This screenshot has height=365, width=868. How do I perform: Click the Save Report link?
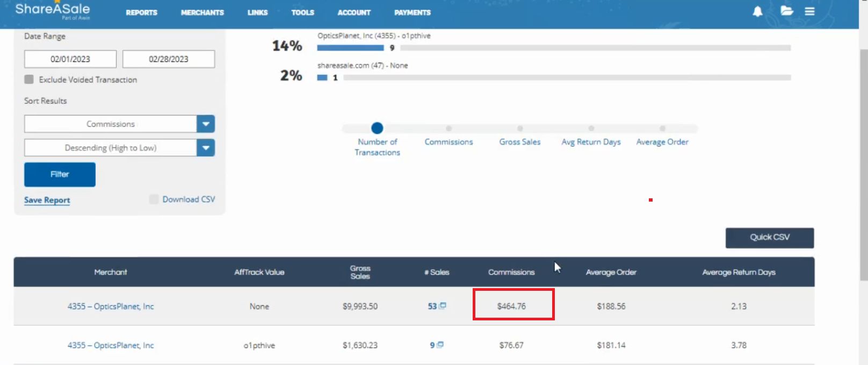[x=47, y=200]
